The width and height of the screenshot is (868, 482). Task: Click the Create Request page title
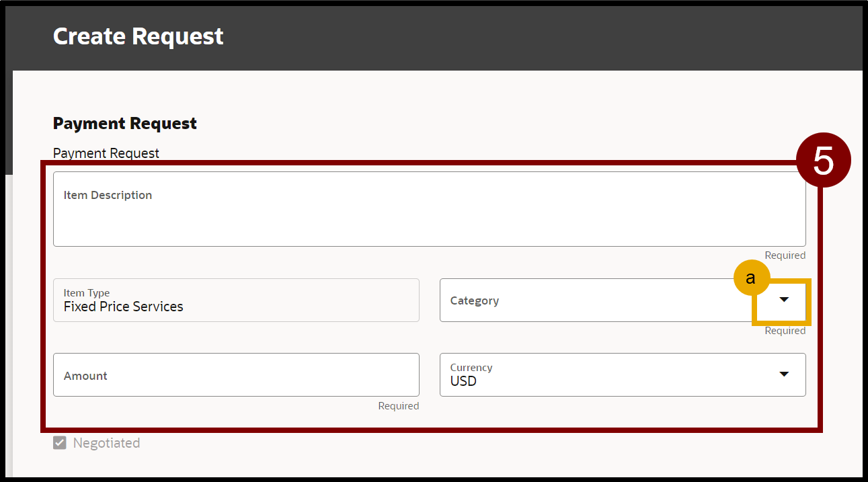(x=139, y=36)
